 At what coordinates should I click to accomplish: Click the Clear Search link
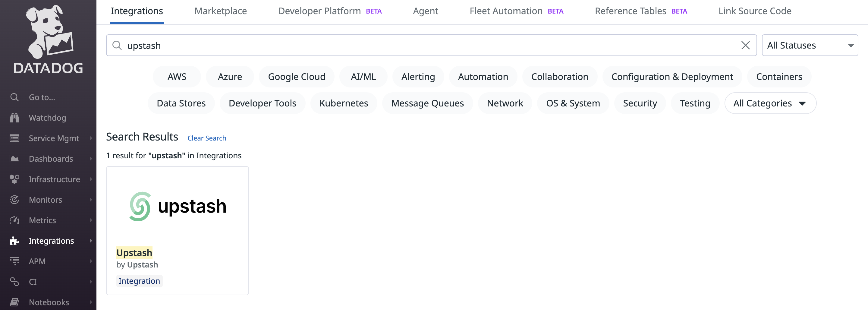point(206,138)
